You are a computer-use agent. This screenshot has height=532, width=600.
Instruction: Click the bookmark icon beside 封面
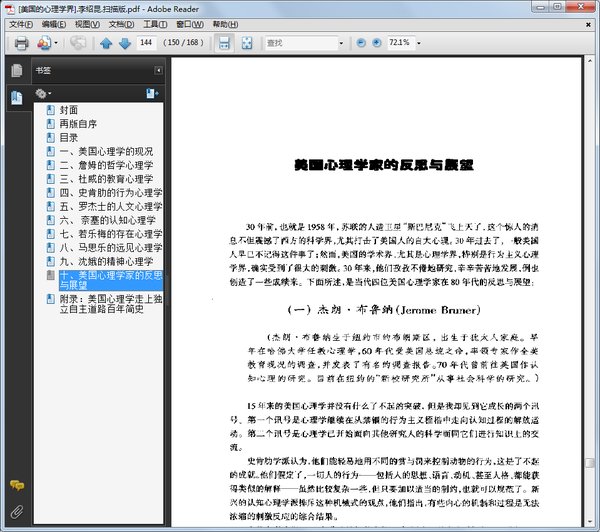tap(51, 110)
